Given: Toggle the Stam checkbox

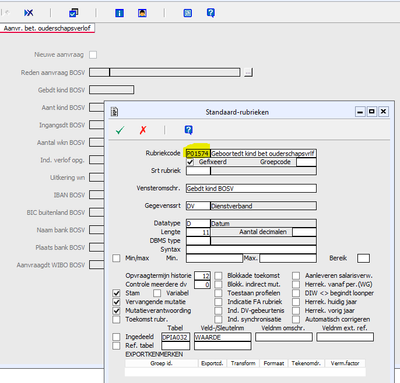Looking at the screenshot, I should tap(116, 293).
